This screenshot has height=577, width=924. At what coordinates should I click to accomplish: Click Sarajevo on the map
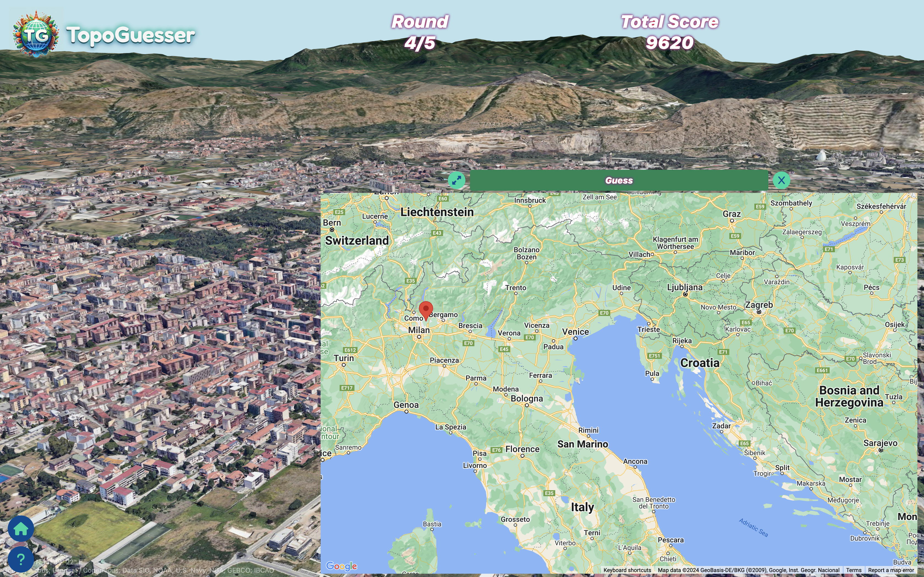click(880, 443)
